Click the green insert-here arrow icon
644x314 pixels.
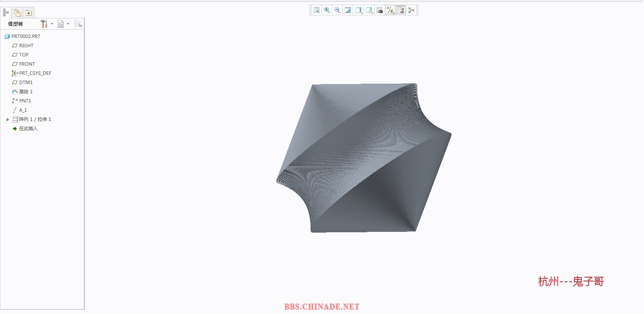pos(15,129)
